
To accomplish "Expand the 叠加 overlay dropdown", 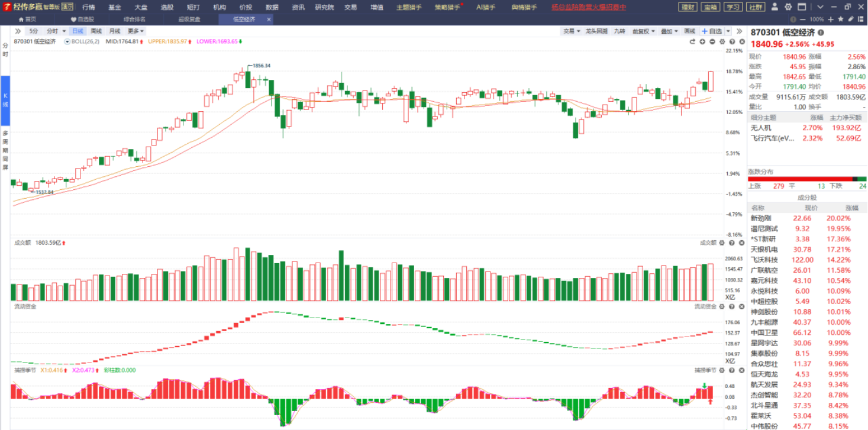I will tap(669, 31).
